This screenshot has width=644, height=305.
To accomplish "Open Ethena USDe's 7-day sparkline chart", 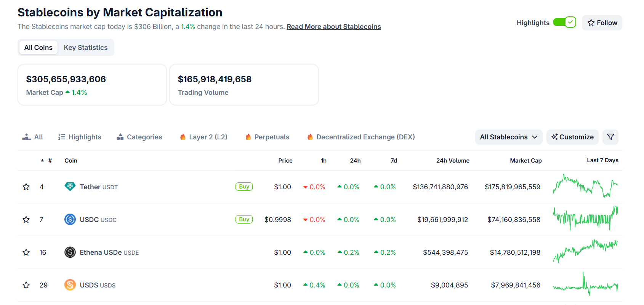I will point(585,251).
